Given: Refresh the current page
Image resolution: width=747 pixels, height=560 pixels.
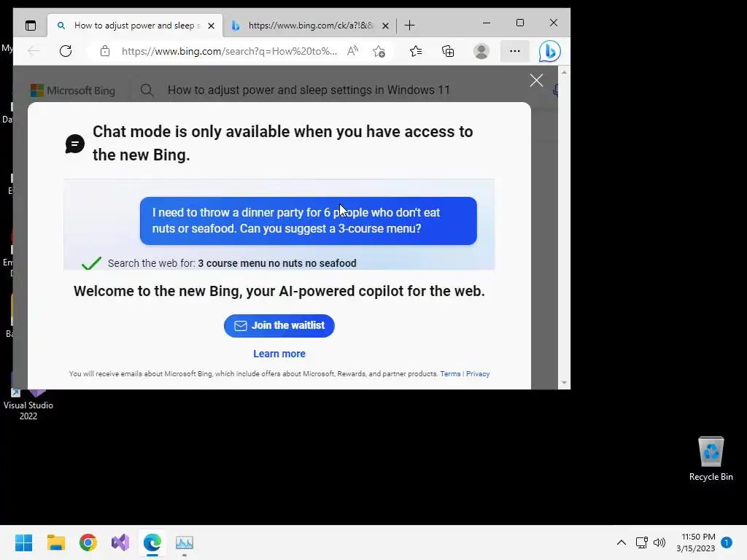Looking at the screenshot, I should pyautogui.click(x=66, y=51).
